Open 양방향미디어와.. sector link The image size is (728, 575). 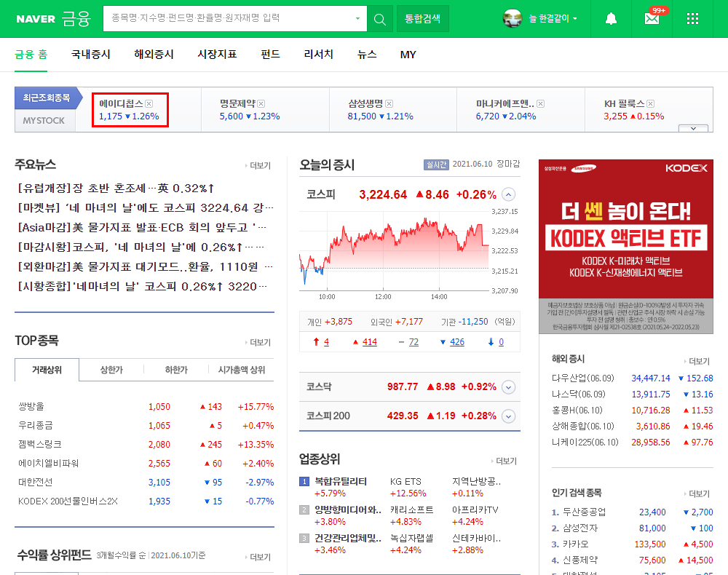348,509
